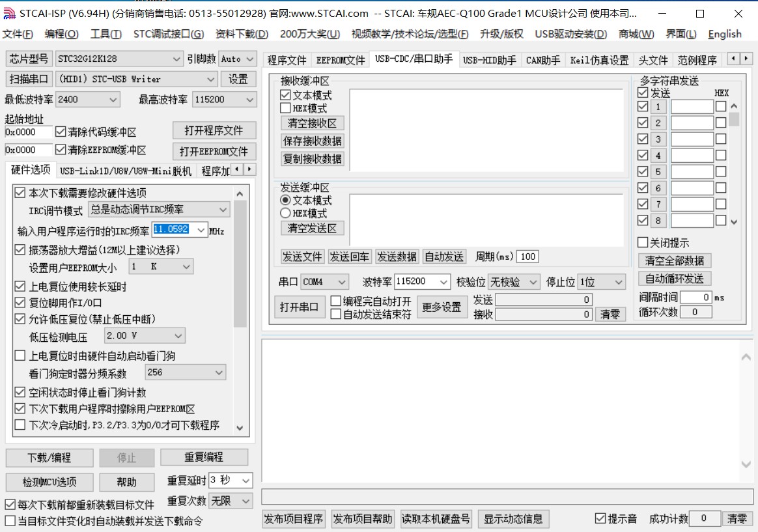This screenshot has width=758, height=532.
Task: Toggle HEX checkbox for string row 1
Action: point(721,106)
